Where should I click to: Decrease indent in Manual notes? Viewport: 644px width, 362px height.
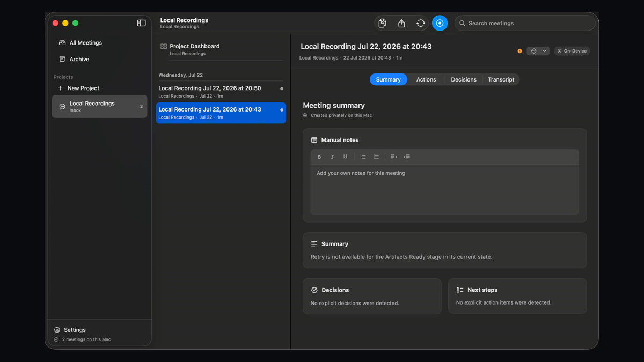[x=393, y=157]
